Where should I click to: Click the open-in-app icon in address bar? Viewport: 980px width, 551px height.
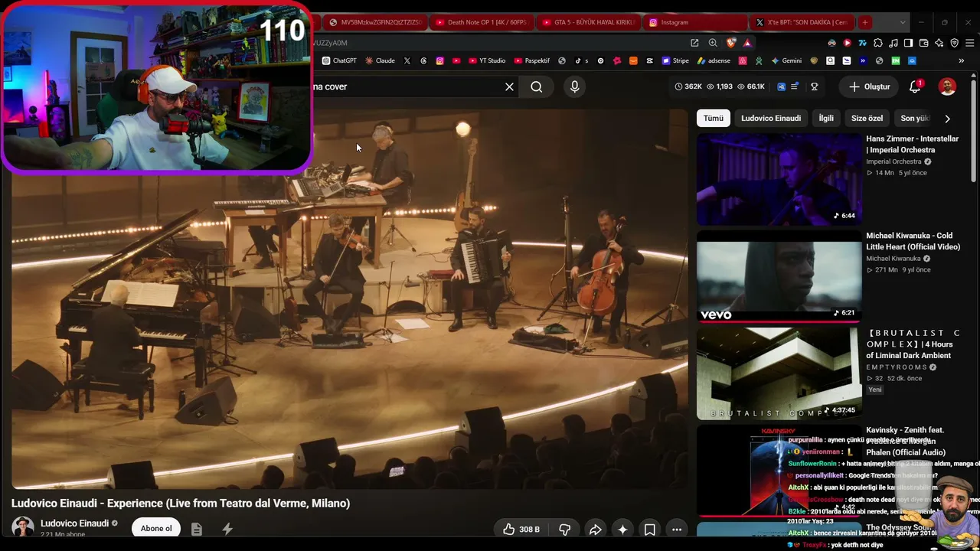coord(694,43)
